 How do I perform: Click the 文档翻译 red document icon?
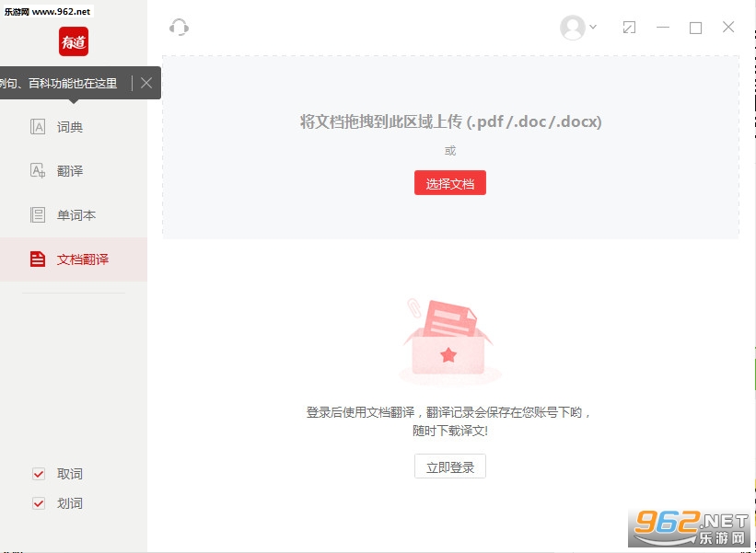[x=38, y=259]
